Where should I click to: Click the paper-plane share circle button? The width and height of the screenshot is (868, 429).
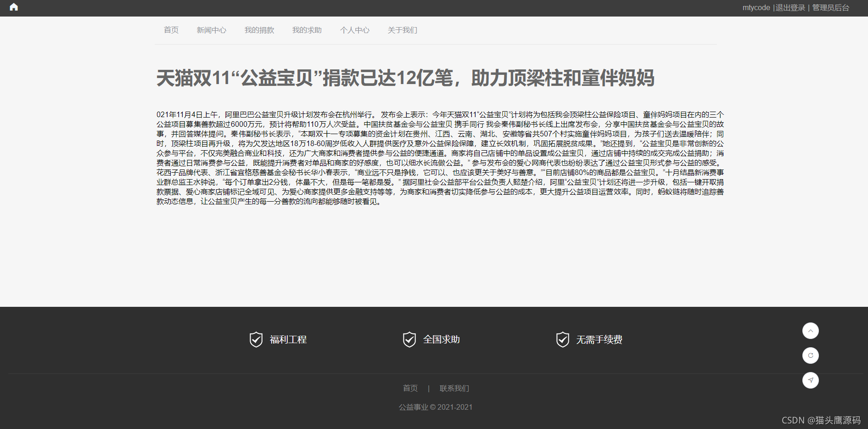[810, 380]
